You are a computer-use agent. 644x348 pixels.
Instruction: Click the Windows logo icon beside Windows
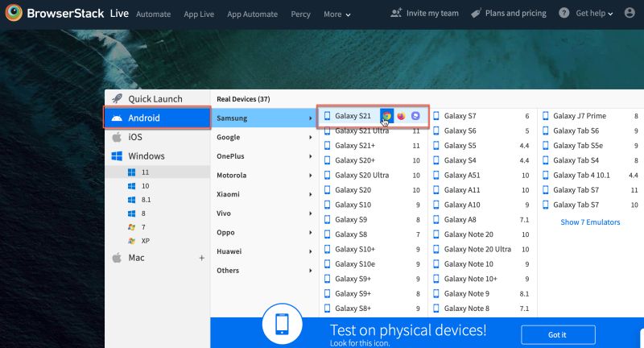117,156
